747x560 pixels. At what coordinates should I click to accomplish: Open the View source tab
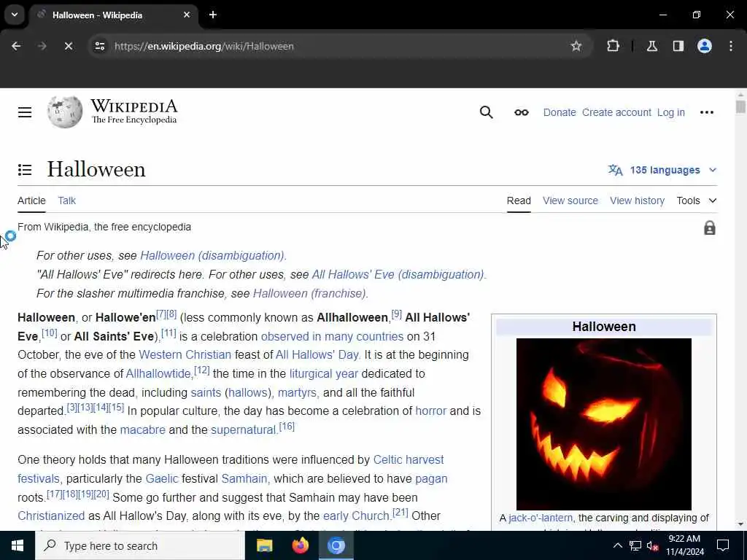[570, 201]
